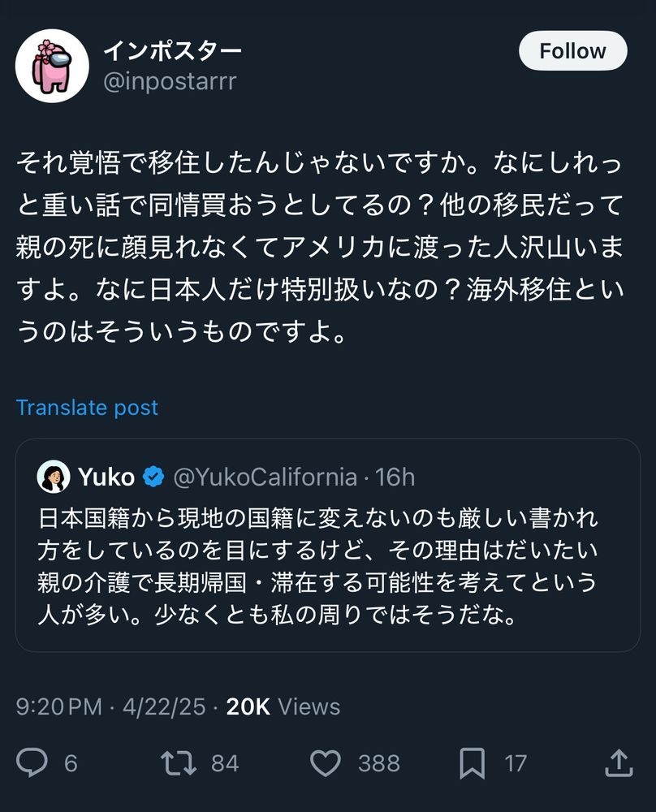
Task: Open the share menu via the upload arrow icon
Action: click(x=619, y=762)
